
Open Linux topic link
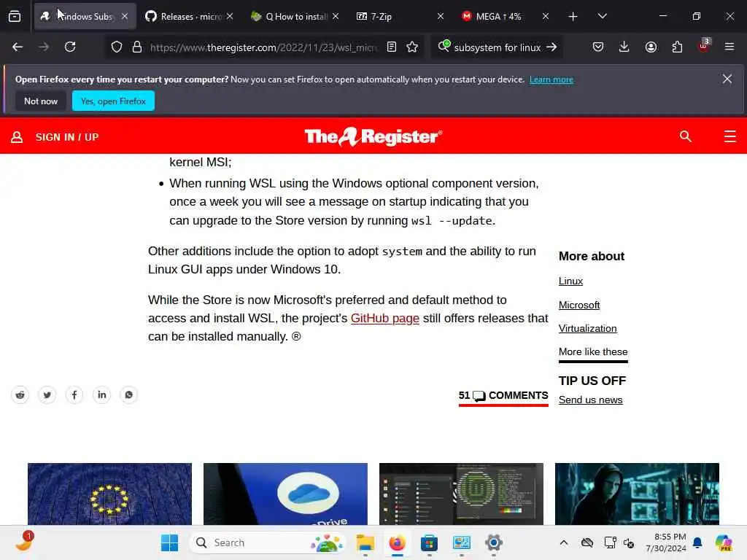click(x=570, y=281)
